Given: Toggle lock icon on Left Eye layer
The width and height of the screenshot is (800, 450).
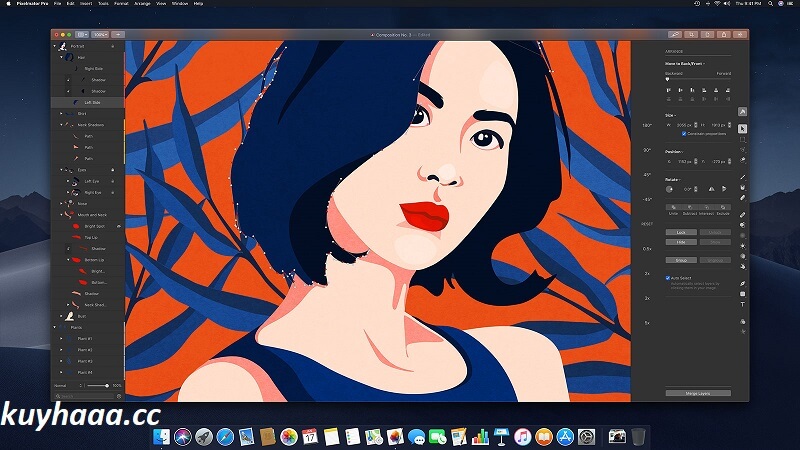Looking at the screenshot, I should (x=113, y=181).
